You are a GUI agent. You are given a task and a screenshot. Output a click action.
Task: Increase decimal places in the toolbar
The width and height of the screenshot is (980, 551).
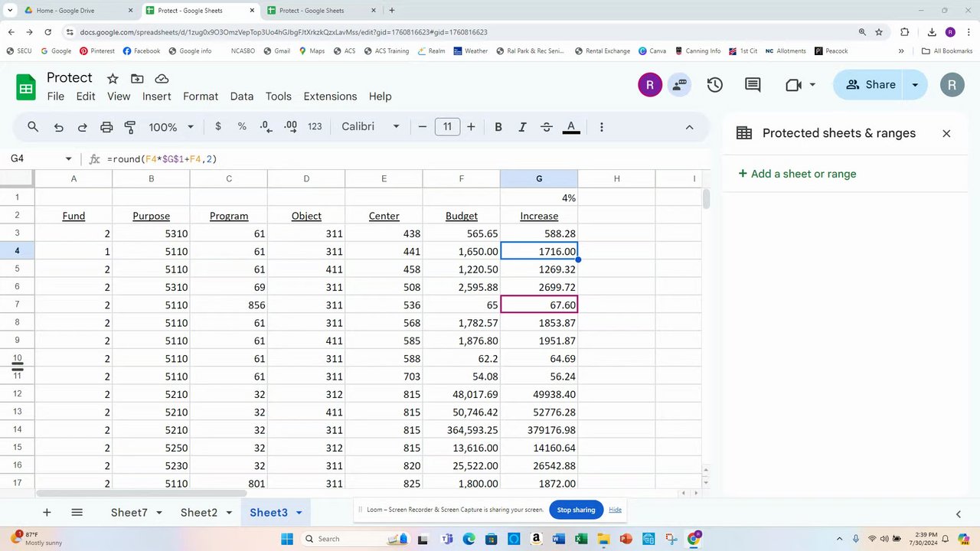tap(290, 127)
